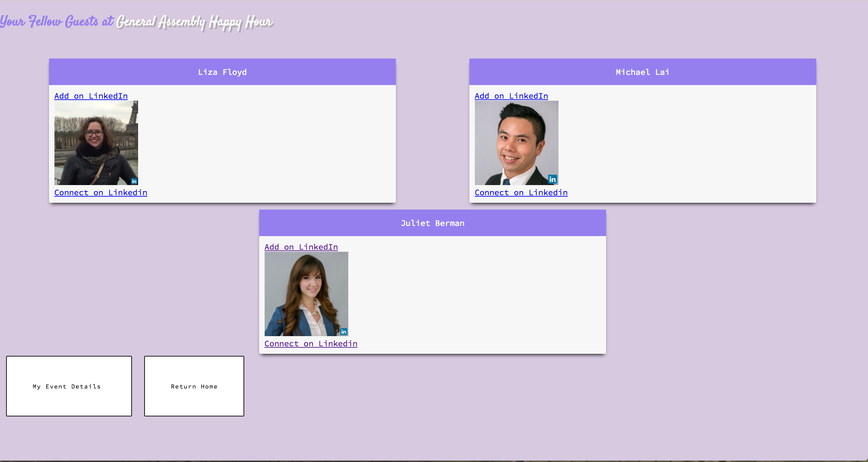This screenshot has width=868, height=462.
Task: Click the 'Your Fellow Guests at' heading text
Action: coord(57,21)
